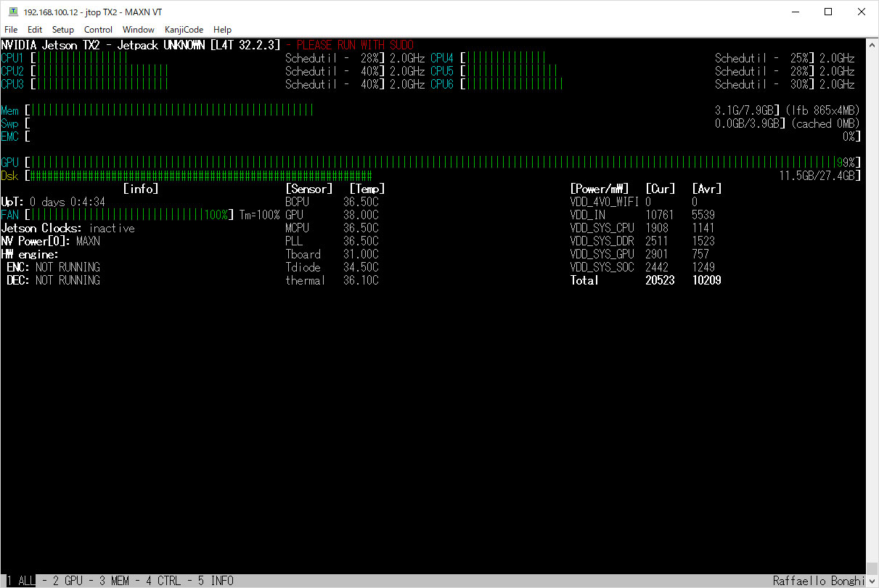This screenshot has height=588, width=879.
Task: Click the VDD_IN current value 10761
Action: pos(660,215)
